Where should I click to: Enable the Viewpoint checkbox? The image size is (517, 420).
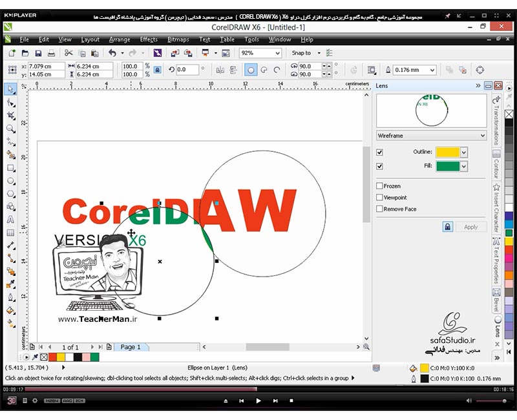[379, 198]
